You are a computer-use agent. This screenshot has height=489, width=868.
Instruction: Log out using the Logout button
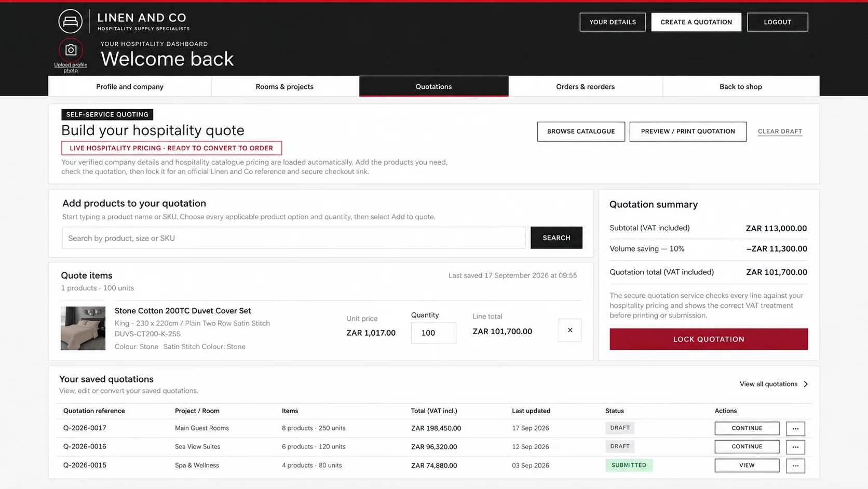coord(777,22)
